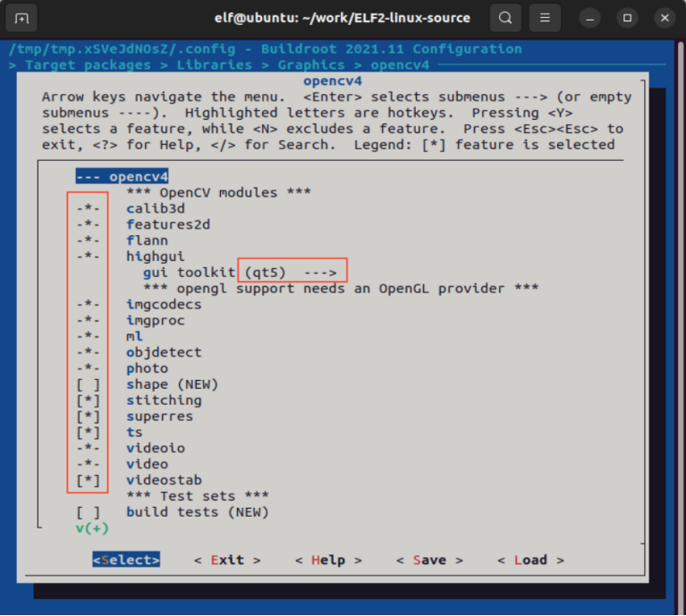Open gui toolkit (qt5) submenu
Viewport: 686px width, 616px height.
[x=241, y=273]
